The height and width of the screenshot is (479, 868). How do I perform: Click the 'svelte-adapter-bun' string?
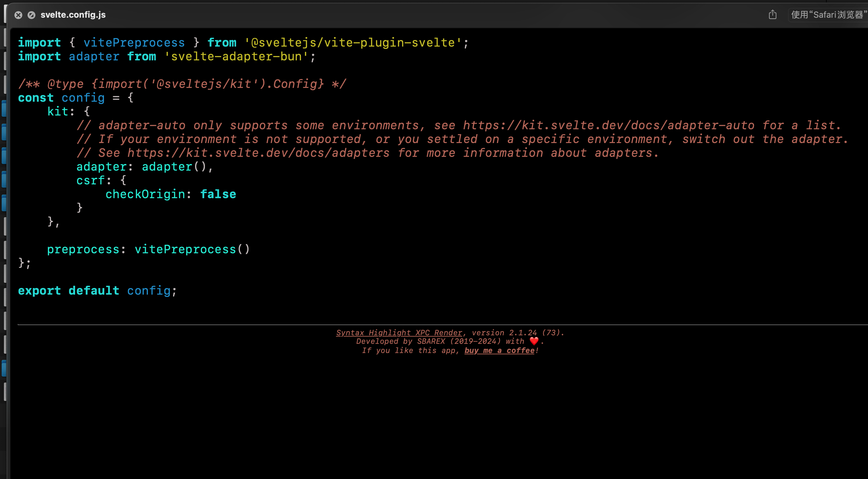[236, 56]
